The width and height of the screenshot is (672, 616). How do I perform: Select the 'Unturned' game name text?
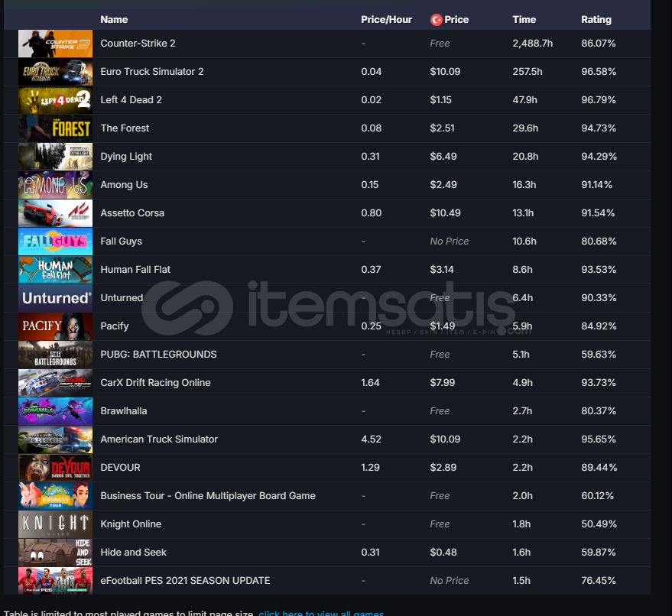122,298
